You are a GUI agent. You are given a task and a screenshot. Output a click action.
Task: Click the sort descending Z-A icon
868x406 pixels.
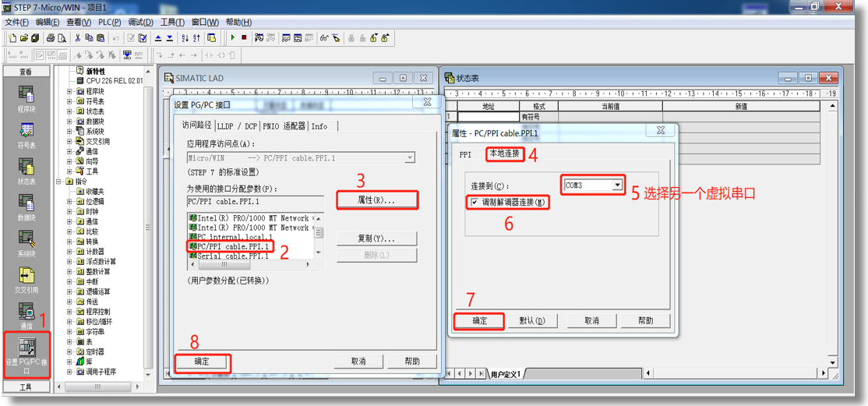tap(196, 38)
